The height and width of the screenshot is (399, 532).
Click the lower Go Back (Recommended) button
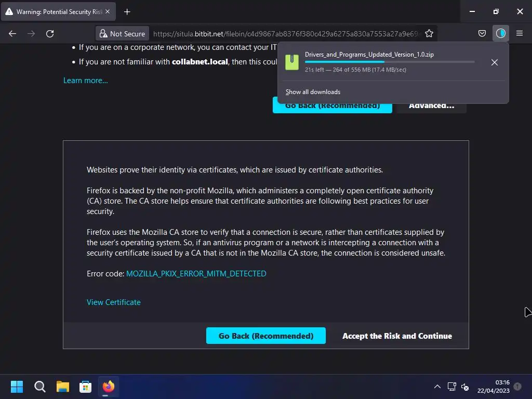click(265, 336)
